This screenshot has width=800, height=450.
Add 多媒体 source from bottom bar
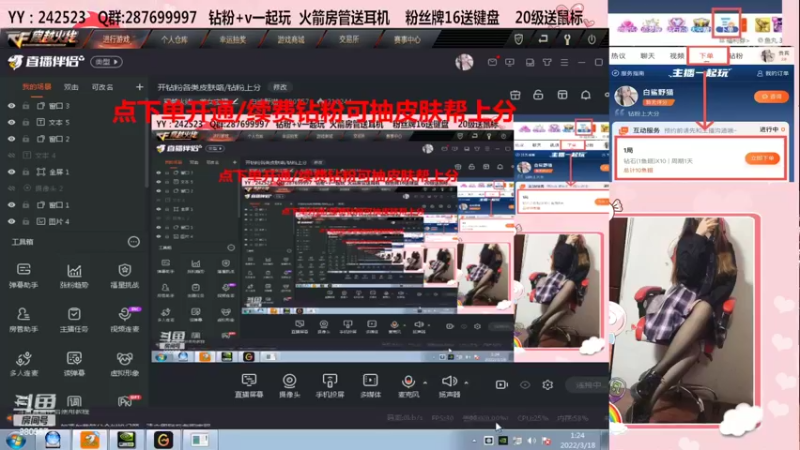(x=370, y=385)
